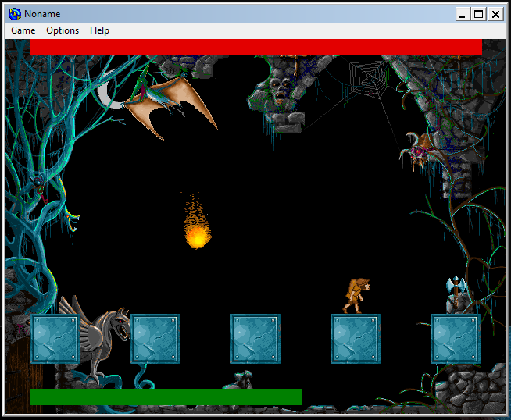
Task: Click the stone gargoyle statue
Action: click(x=102, y=336)
